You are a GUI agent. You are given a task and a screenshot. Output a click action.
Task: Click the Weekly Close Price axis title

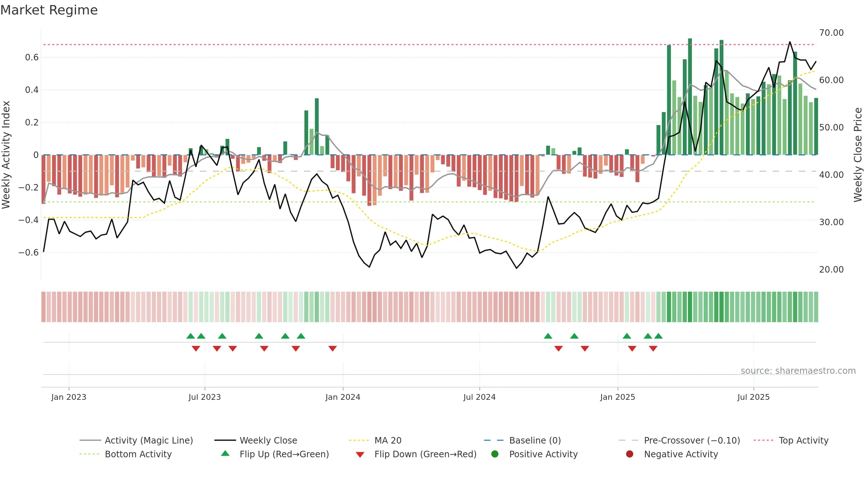coord(858,155)
